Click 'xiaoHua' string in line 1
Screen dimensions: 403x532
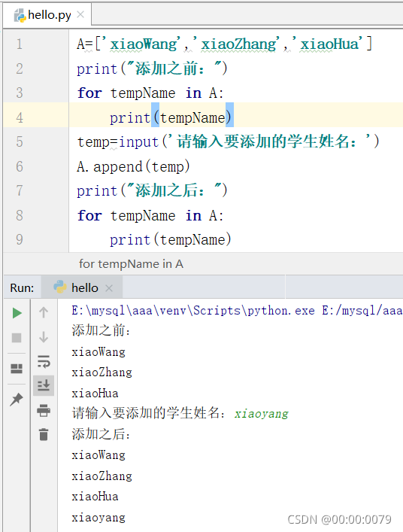pyautogui.click(x=329, y=44)
